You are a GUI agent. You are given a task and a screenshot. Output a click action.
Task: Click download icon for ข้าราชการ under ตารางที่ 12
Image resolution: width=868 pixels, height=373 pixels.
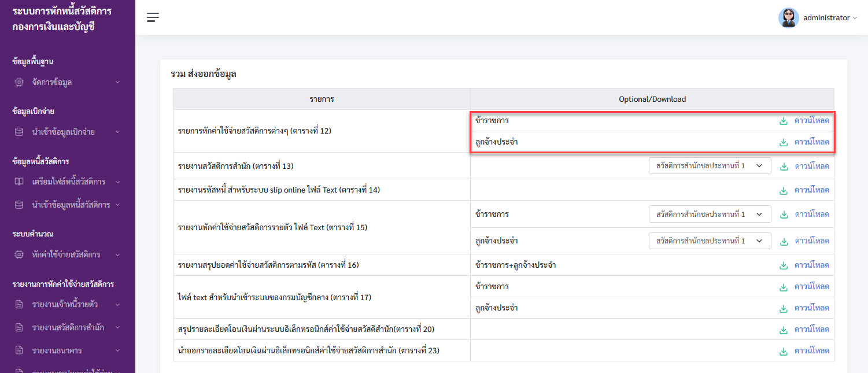[x=784, y=121]
